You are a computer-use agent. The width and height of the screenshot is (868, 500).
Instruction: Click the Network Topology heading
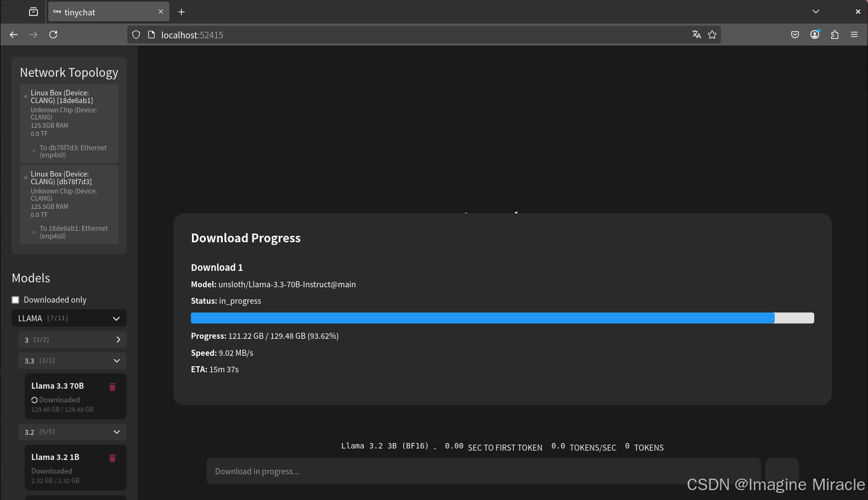(69, 72)
